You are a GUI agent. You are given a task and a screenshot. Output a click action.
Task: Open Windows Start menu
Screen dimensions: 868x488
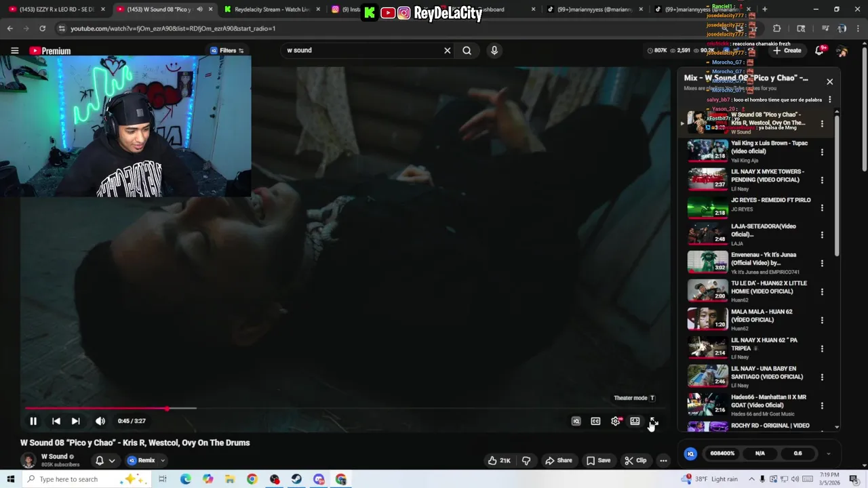coord(10,479)
